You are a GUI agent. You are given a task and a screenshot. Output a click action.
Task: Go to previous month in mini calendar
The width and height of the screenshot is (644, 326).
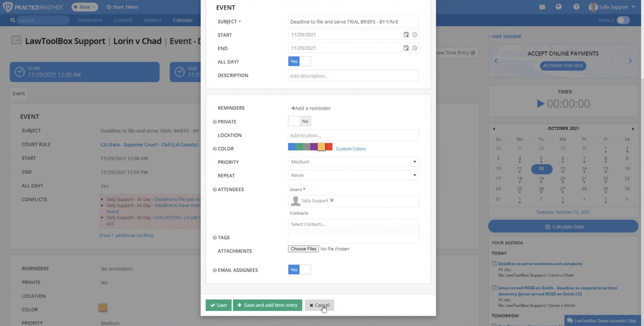tap(494, 129)
